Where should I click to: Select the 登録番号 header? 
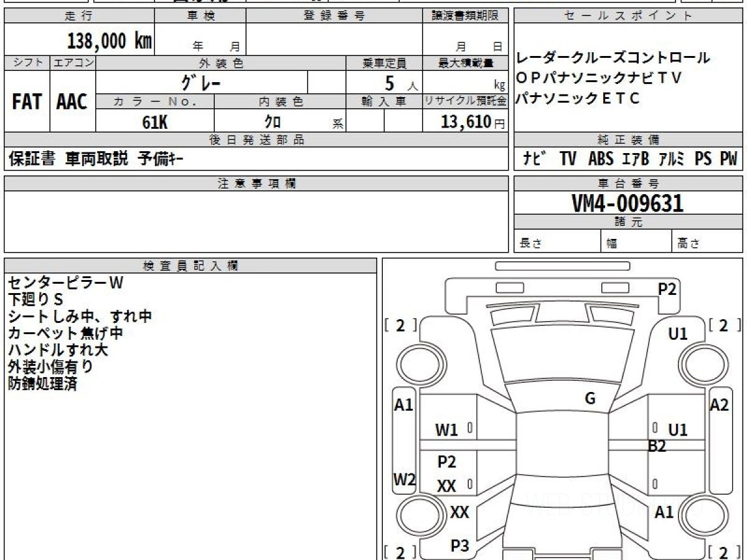(x=334, y=16)
